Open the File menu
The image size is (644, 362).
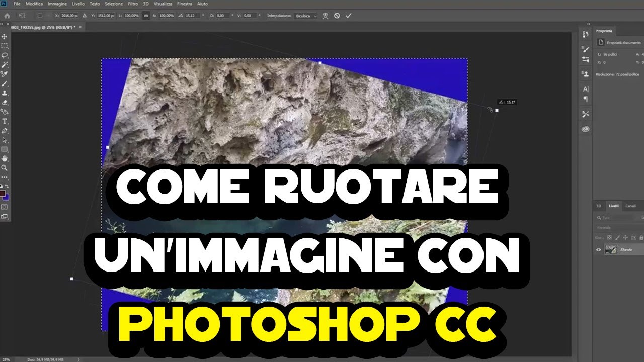[x=17, y=4]
